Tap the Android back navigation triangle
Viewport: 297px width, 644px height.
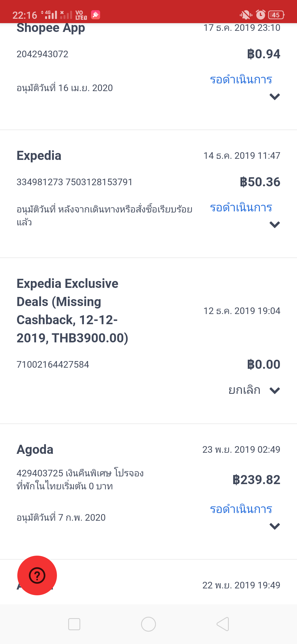[223, 624]
